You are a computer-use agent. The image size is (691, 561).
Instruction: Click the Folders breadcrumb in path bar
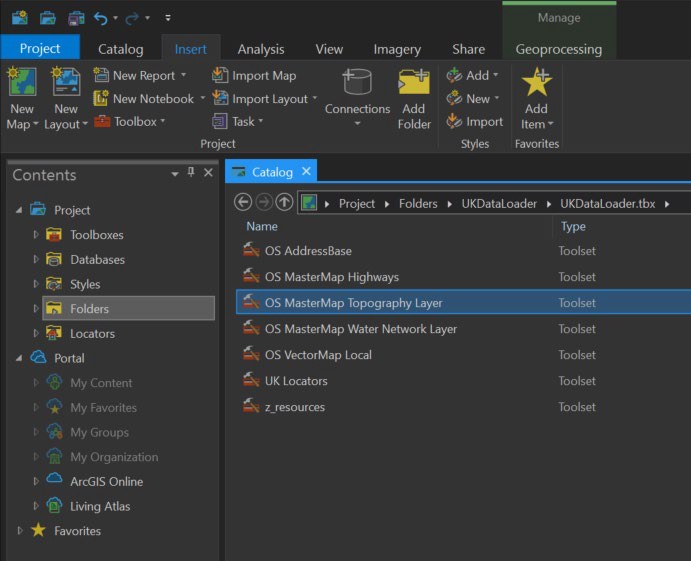(x=418, y=204)
